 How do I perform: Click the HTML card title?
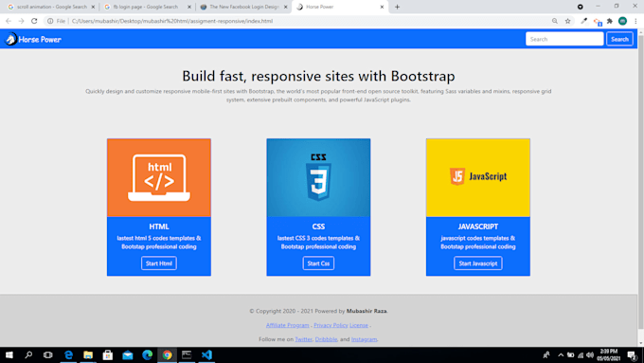coord(159,227)
